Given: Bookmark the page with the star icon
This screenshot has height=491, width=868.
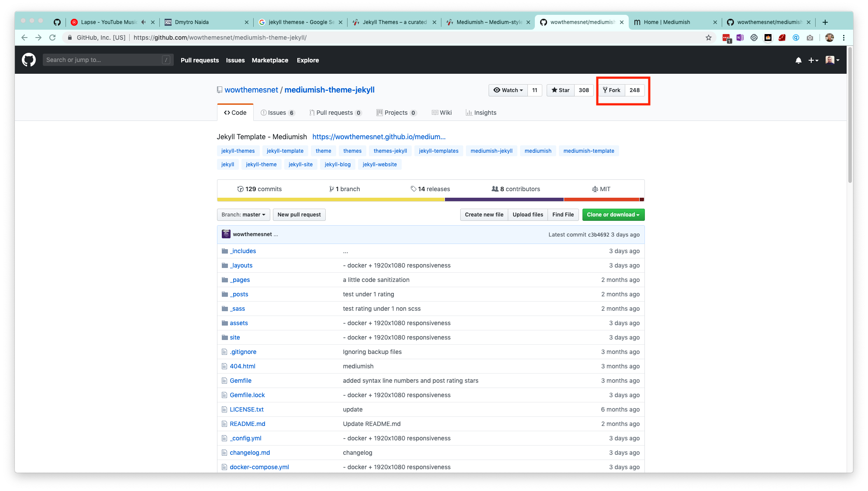Looking at the screenshot, I should (709, 38).
